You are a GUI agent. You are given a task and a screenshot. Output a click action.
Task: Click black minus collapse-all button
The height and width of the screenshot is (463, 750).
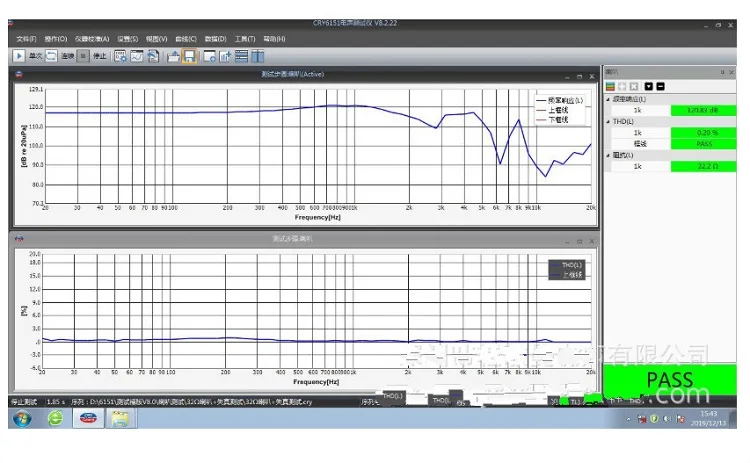(x=660, y=87)
